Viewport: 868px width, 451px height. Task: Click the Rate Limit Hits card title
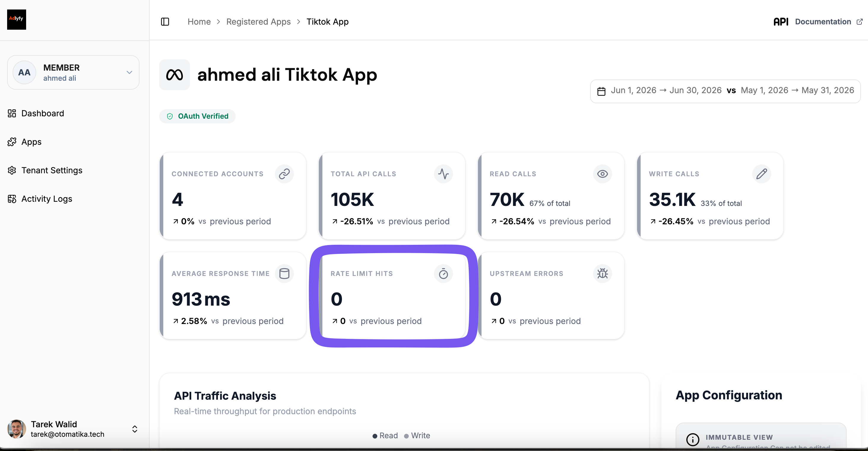pos(362,274)
